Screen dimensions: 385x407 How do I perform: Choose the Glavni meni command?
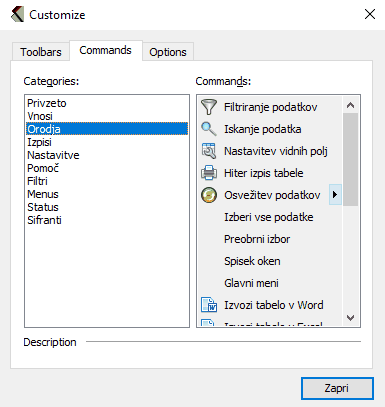(251, 283)
